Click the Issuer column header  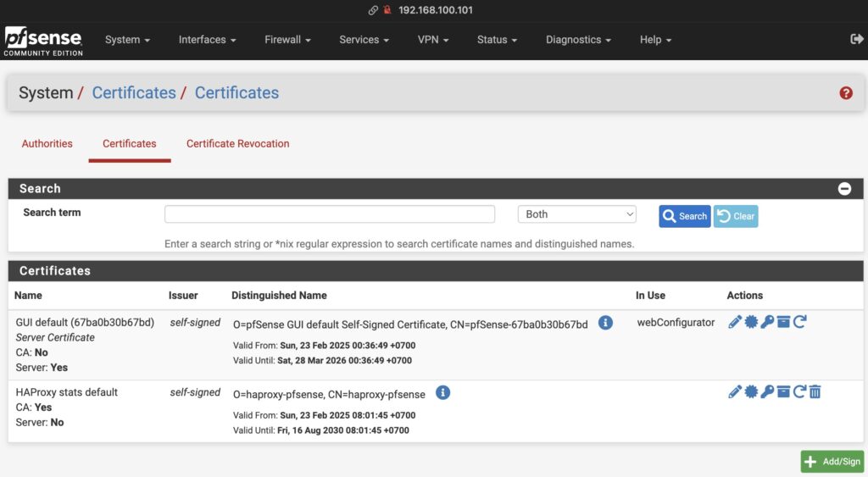click(183, 296)
